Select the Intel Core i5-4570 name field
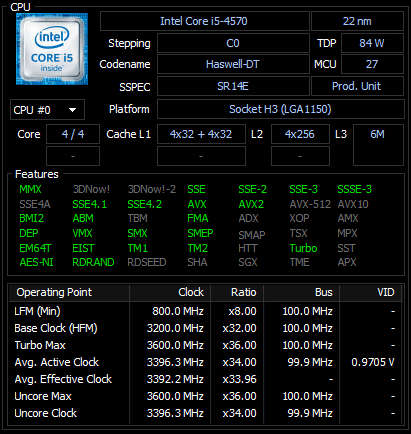Screen dimensions: 411x434 pyautogui.click(x=204, y=21)
